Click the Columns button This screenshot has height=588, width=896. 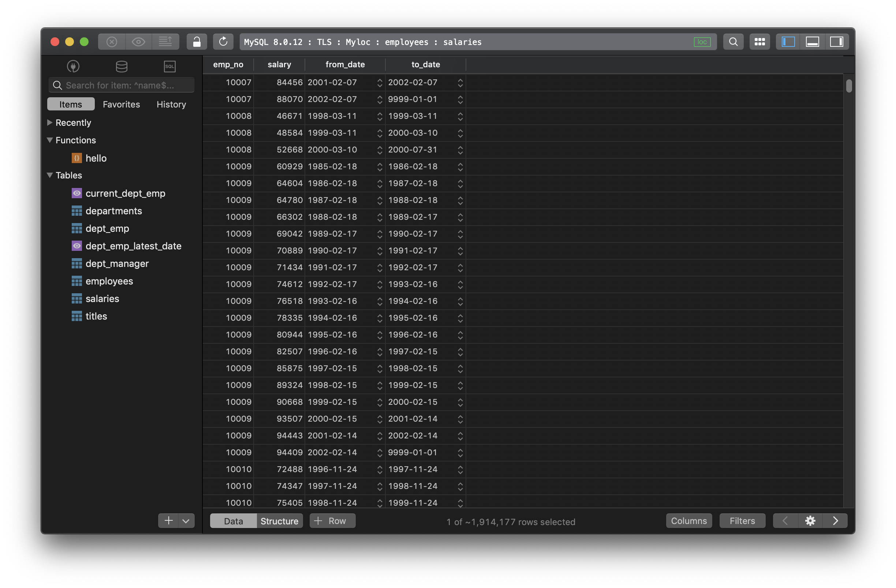point(688,520)
